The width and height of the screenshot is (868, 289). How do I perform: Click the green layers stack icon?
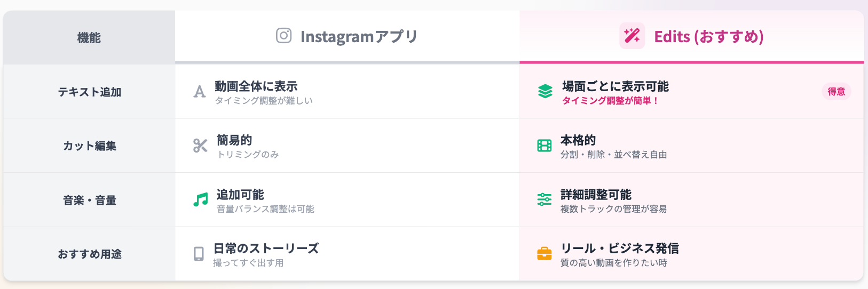point(545,92)
